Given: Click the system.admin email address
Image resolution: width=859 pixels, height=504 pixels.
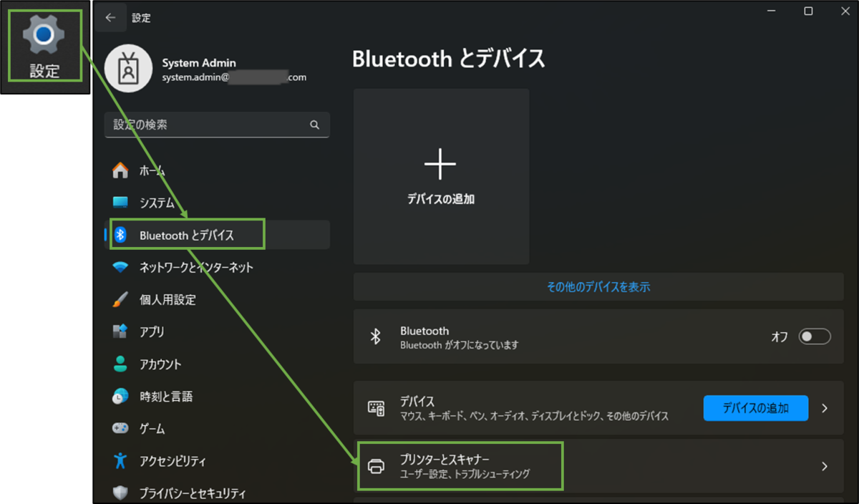Looking at the screenshot, I should click(x=234, y=77).
